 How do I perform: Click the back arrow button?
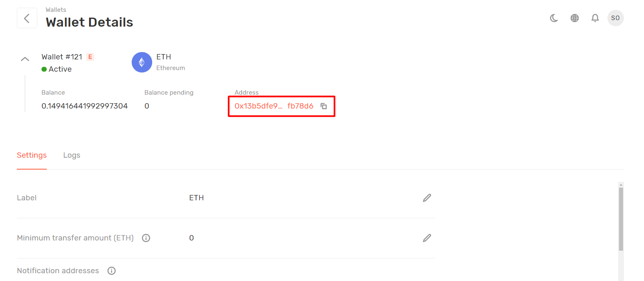click(27, 18)
